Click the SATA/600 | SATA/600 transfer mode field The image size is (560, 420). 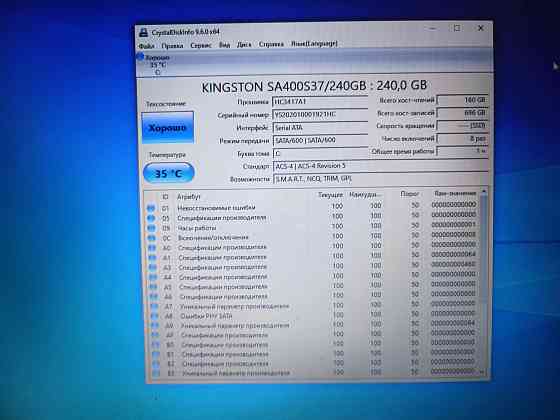pos(320,140)
